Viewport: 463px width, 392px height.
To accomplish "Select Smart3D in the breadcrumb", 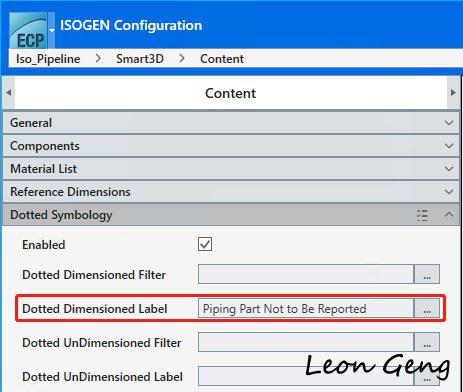I will tap(140, 59).
